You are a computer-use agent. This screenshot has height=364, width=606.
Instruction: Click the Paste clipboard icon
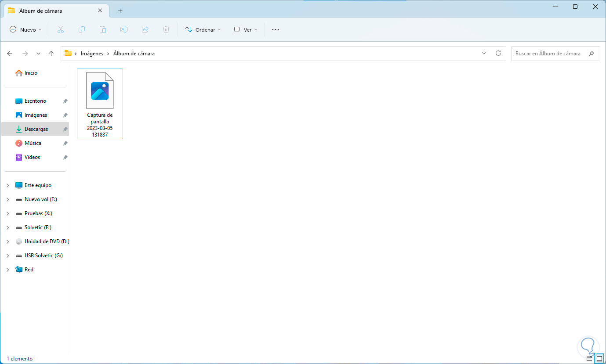pyautogui.click(x=103, y=29)
